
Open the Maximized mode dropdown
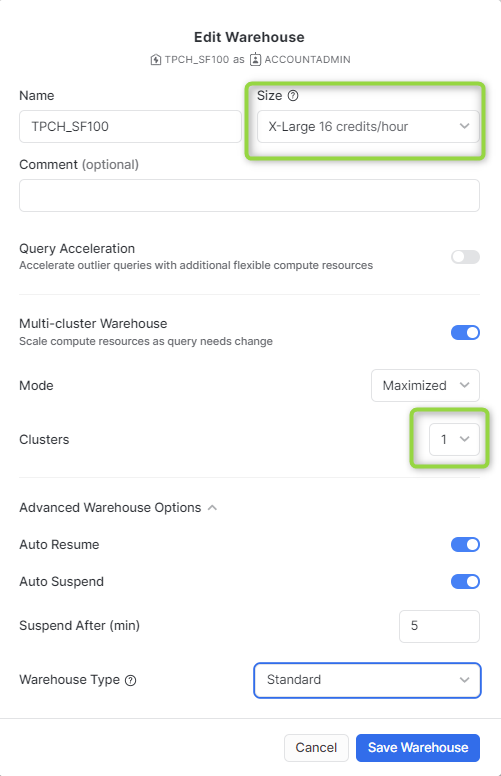[x=425, y=386]
